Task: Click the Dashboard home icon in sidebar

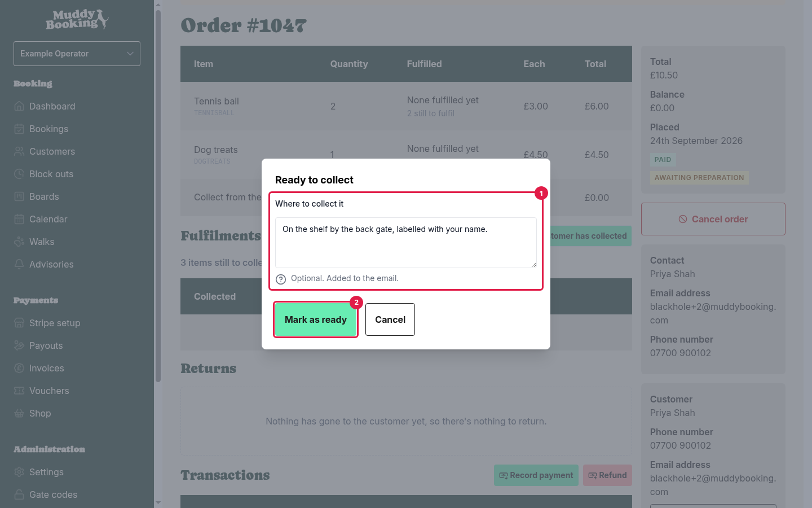Action: tap(19, 106)
